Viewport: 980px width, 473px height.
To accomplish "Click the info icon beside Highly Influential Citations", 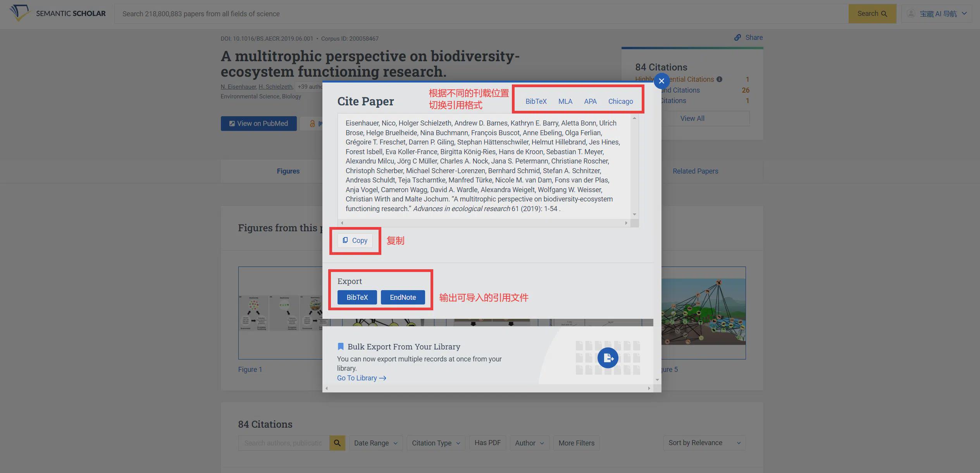I will tap(719, 79).
